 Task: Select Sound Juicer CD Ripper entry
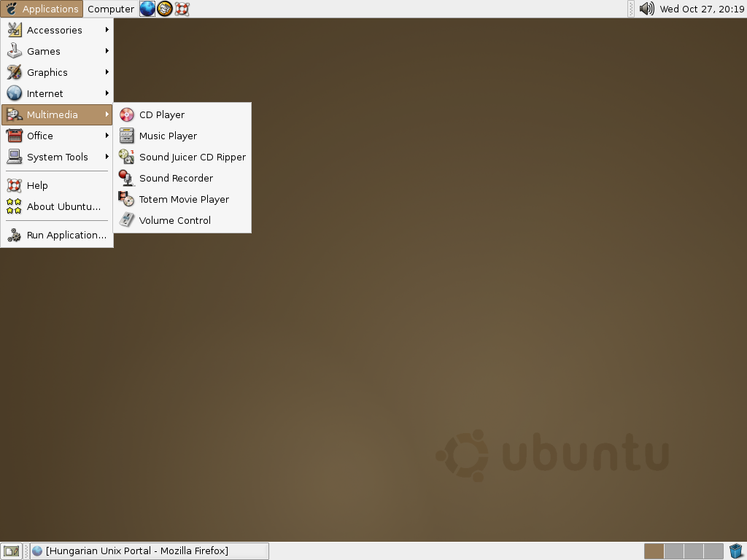[x=182, y=157]
